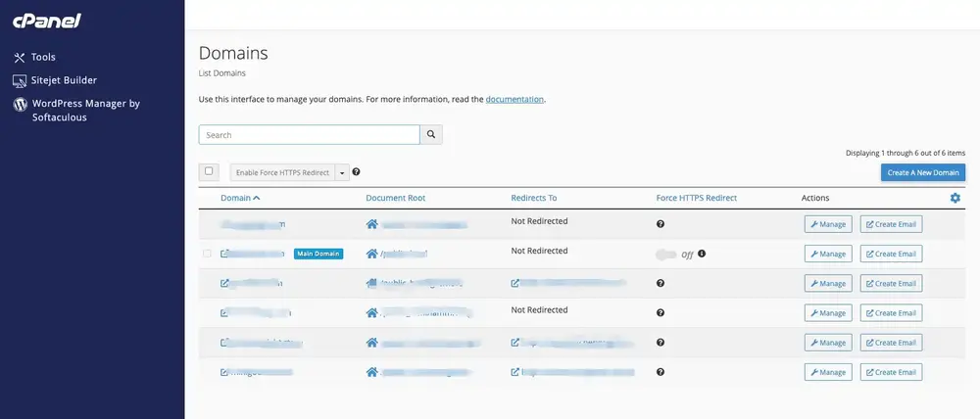Viewport: 980px width, 419px height.
Task: Click last row's Force HTTPS help icon
Action: 661,372
